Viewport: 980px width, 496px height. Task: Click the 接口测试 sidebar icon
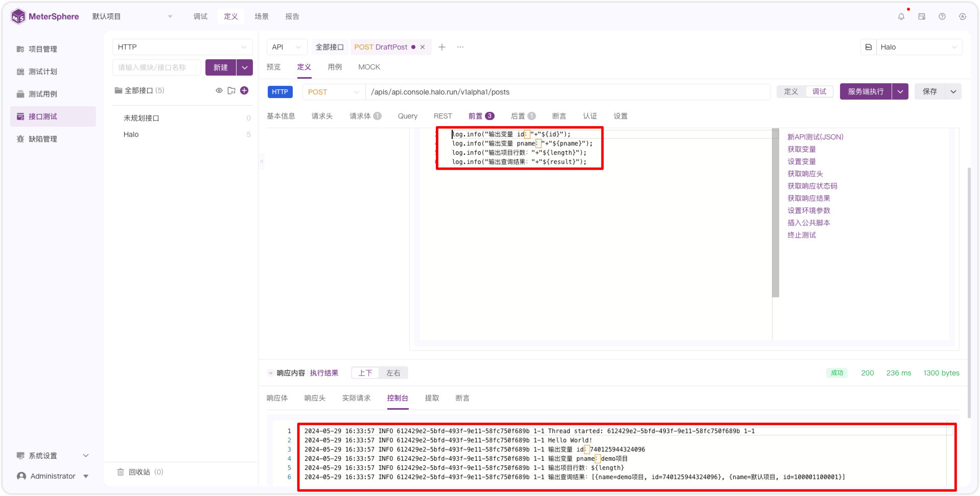(20, 116)
